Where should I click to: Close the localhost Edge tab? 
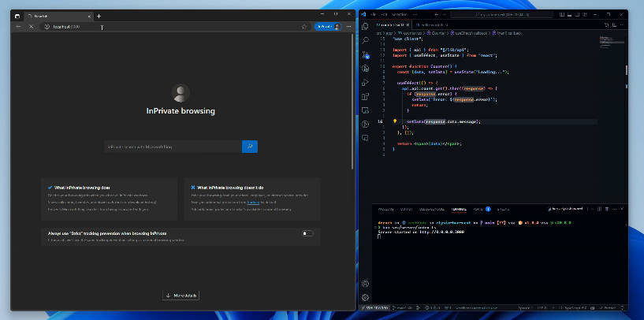click(89, 16)
